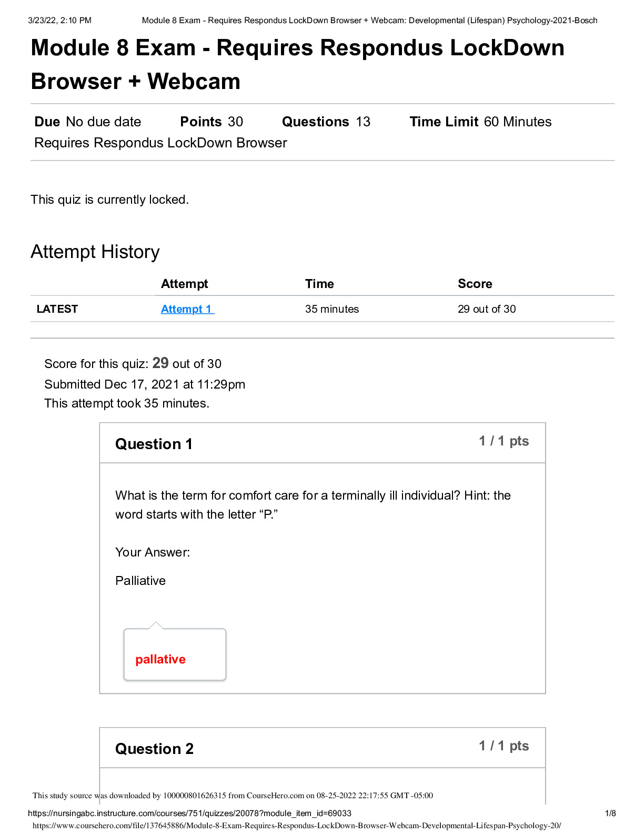Viewport: 644px width, 834px height.
Task: Click the 35 minutes time cell
Action: point(332,309)
